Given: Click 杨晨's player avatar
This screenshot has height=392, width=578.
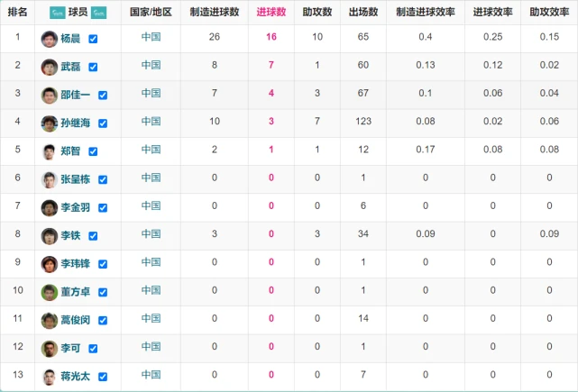Looking at the screenshot, I should pyautogui.click(x=49, y=40).
